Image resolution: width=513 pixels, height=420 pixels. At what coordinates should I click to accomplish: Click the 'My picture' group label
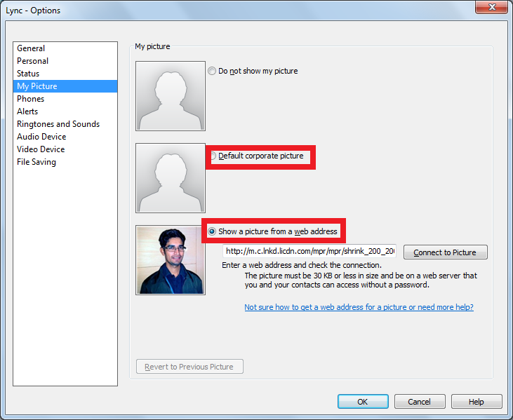tap(152, 46)
